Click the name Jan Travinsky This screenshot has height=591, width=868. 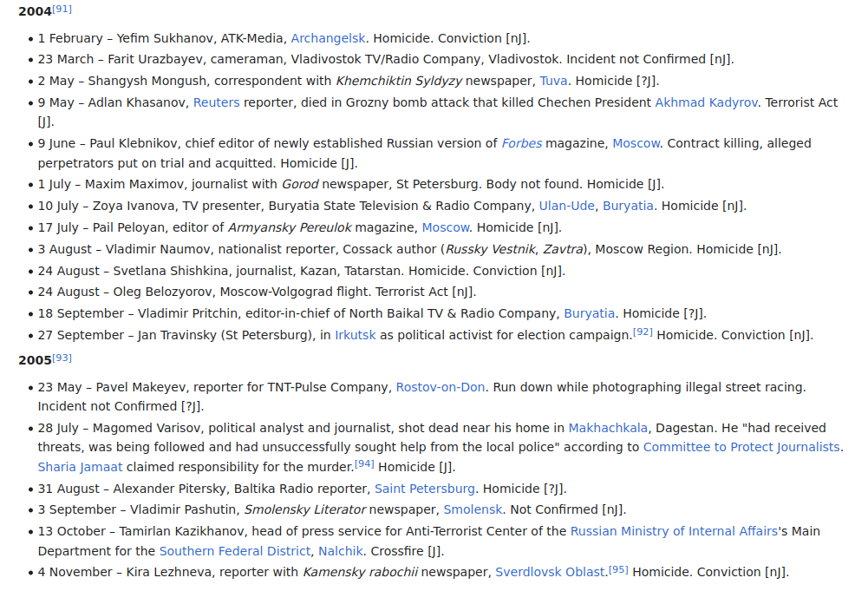pyautogui.click(x=177, y=335)
